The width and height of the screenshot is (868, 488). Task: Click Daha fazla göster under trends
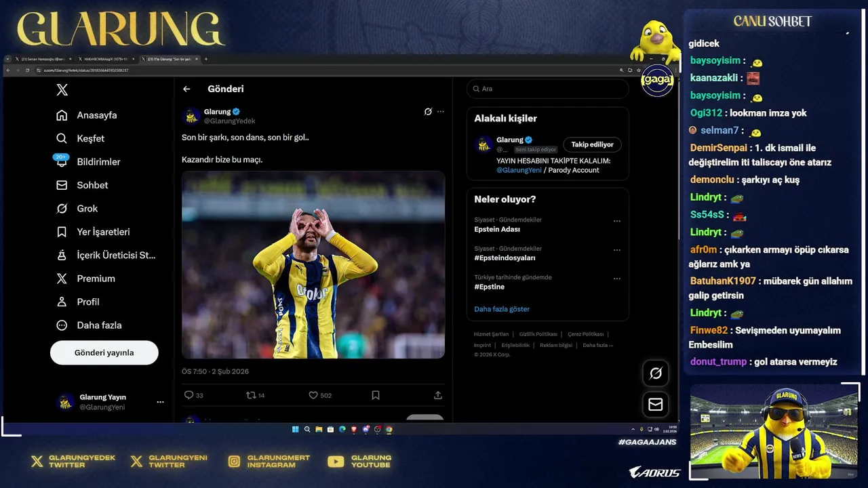click(x=502, y=309)
